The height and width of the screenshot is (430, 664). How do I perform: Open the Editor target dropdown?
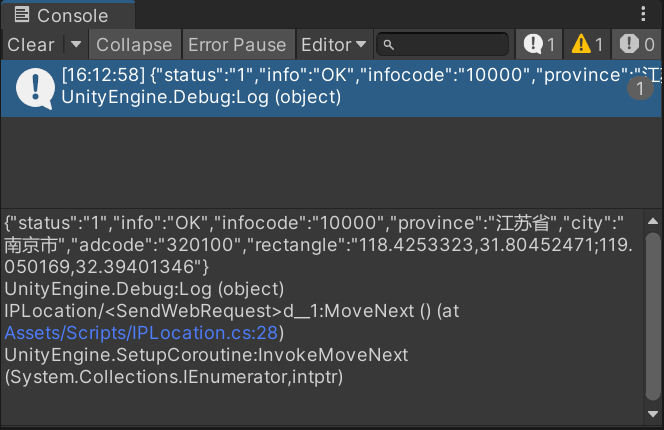334,44
